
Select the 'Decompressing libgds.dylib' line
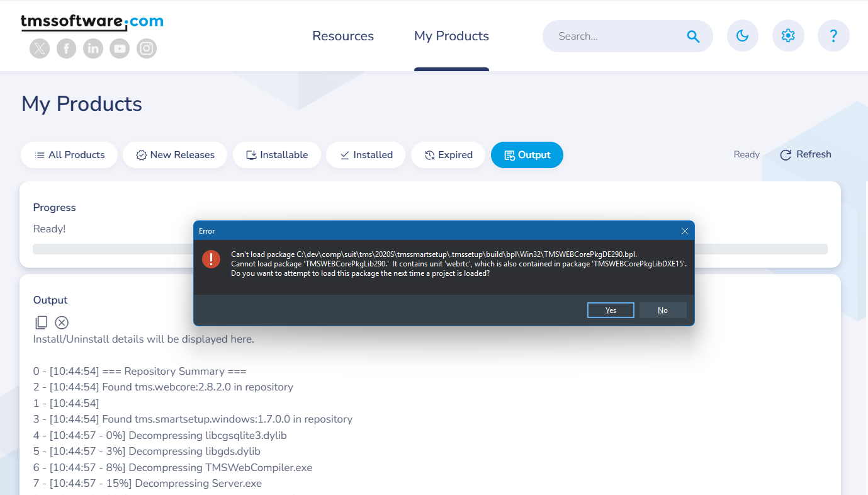[x=147, y=452]
